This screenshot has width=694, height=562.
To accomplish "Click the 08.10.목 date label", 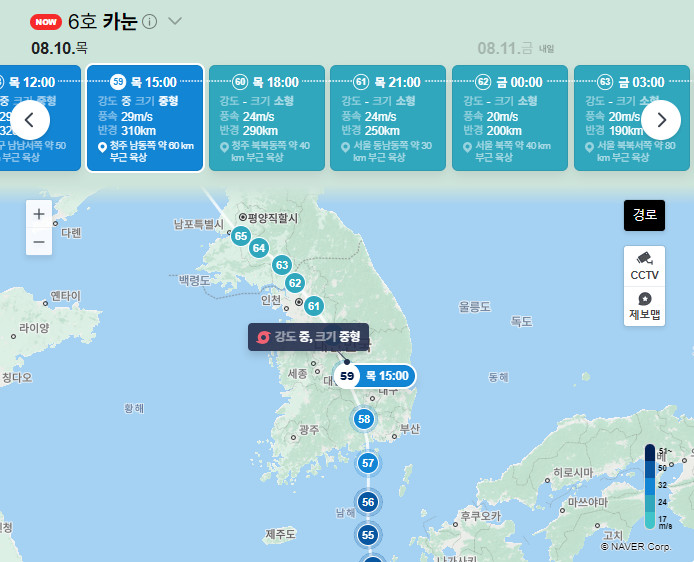I will point(60,48).
